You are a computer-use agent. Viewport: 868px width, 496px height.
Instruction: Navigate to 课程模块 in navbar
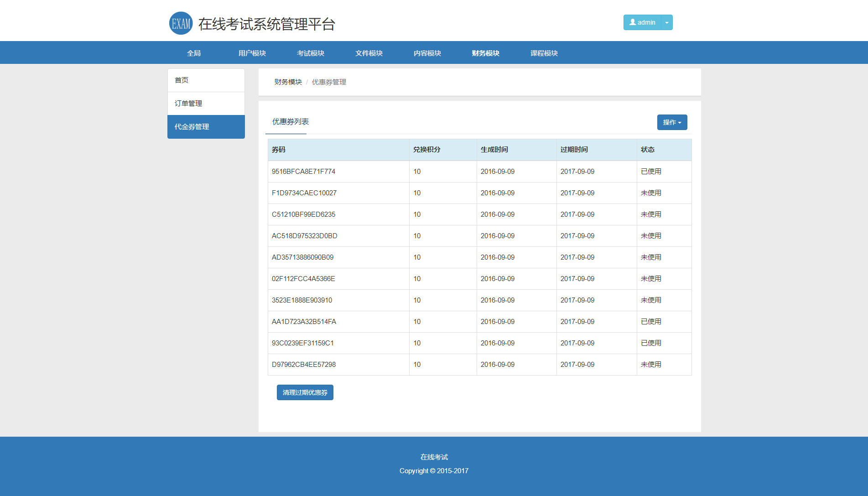tap(544, 53)
